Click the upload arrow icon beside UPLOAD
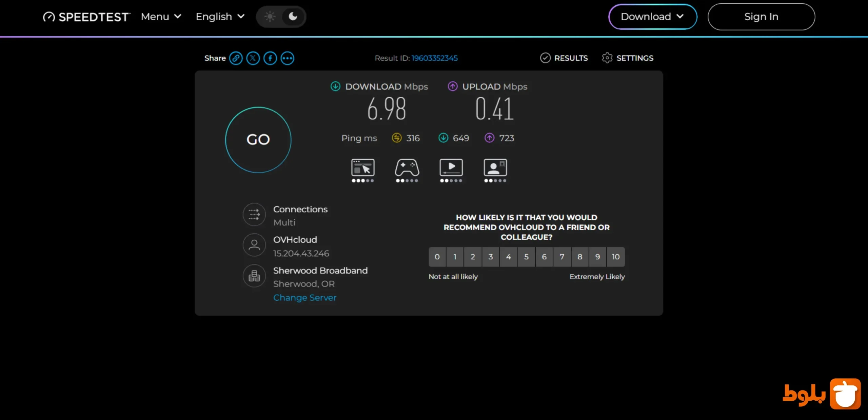This screenshot has width=868, height=420. 453,86
